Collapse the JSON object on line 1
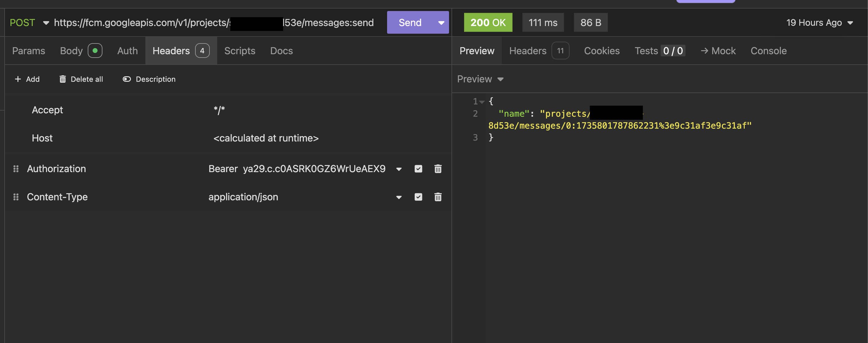 pos(482,101)
